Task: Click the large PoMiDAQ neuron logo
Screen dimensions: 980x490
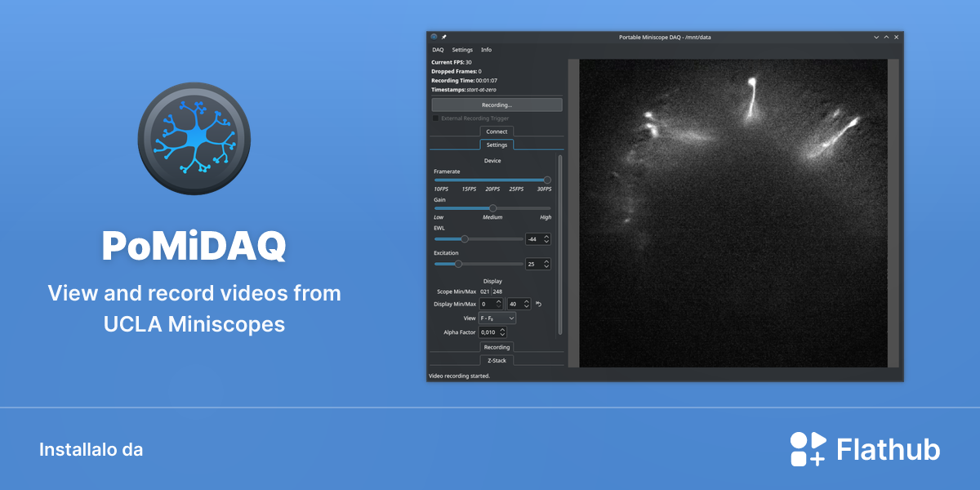Action: pyautogui.click(x=194, y=138)
